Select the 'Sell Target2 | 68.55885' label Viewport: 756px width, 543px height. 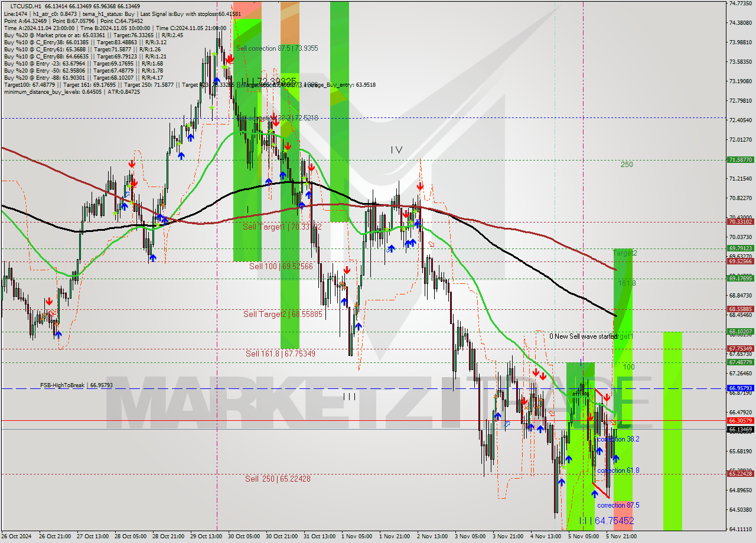(283, 314)
